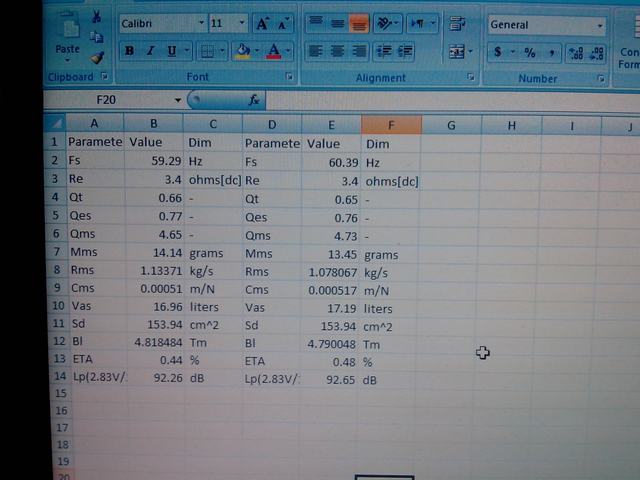Viewport: 640px width, 480px height.
Task: Select cell with value 1.13371
Action: (155, 270)
